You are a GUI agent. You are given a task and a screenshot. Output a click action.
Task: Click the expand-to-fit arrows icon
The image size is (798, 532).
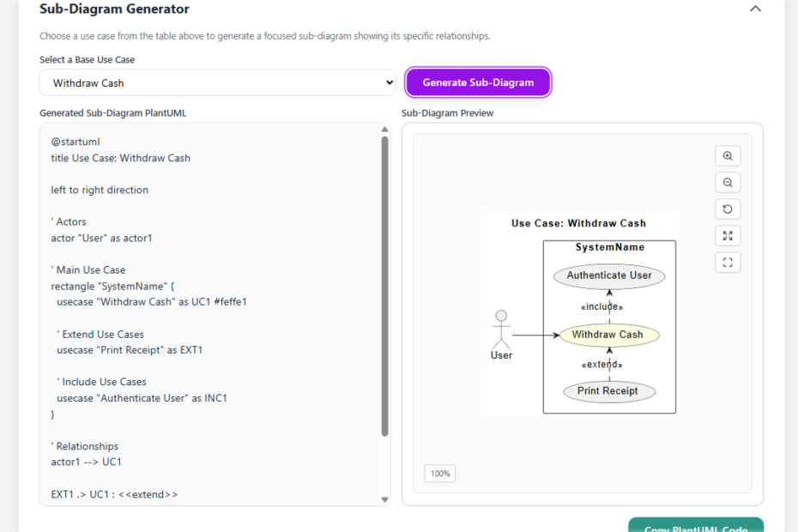pyautogui.click(x=728, y=235)
